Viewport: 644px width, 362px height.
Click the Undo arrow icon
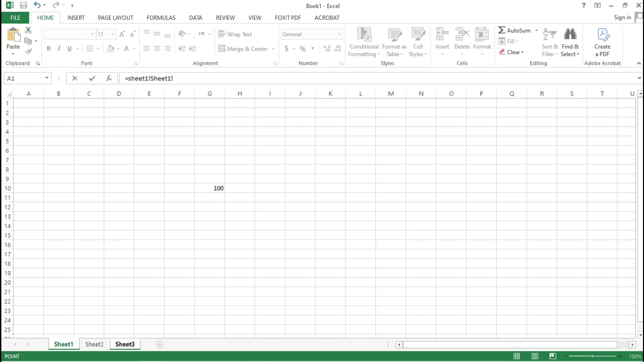pos(37,5)
